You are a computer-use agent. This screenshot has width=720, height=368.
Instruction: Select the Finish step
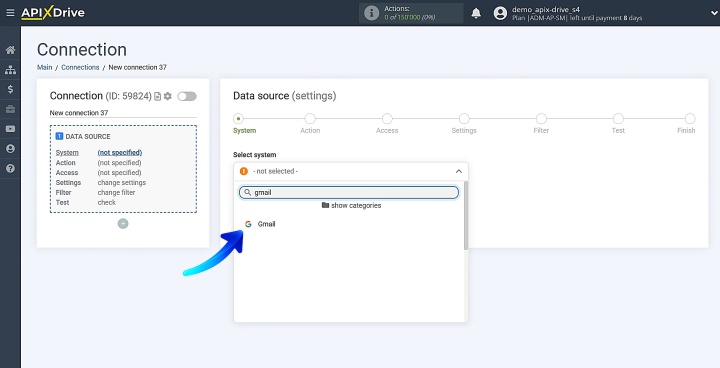(x=690, y=119)
